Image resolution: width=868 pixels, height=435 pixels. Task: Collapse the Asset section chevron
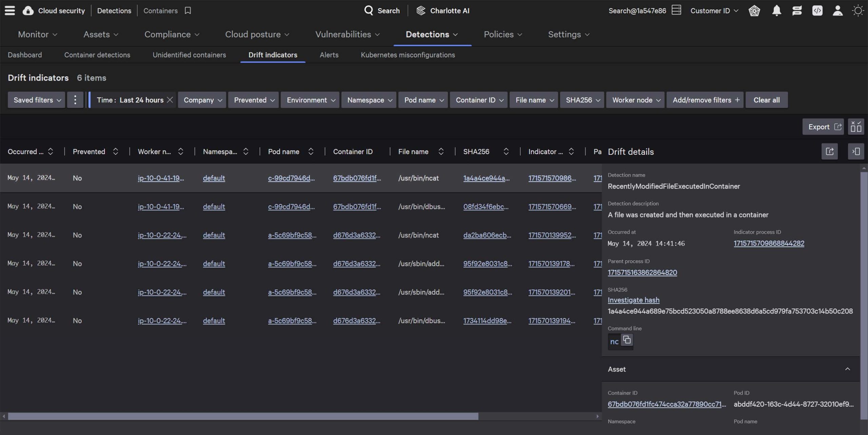848,369
